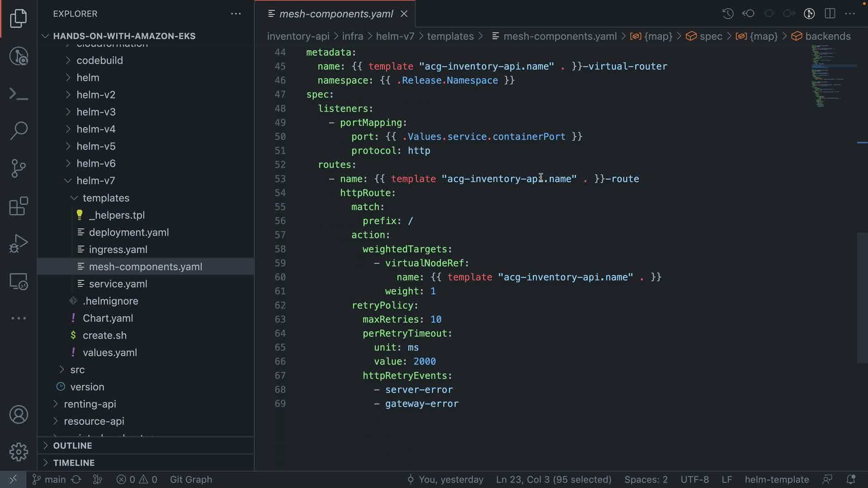
Task: Open the Search view in activity bar
Action: pyautogui.click(x=19, y=131)
